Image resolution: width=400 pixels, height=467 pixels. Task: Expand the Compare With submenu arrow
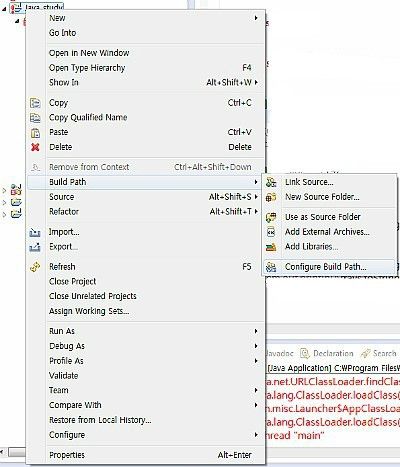coord(256,405)
